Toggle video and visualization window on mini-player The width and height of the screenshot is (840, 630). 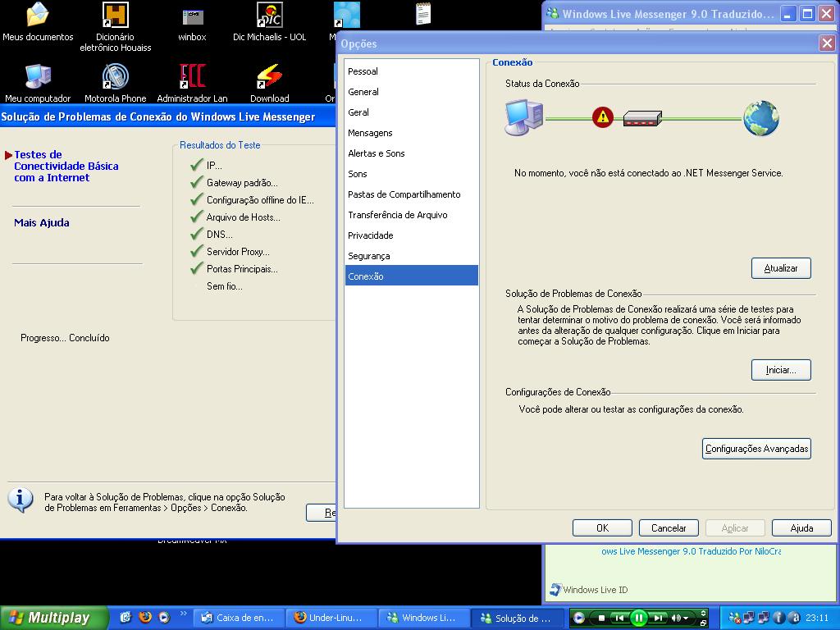pyautogui.click(x=703, y=614)
